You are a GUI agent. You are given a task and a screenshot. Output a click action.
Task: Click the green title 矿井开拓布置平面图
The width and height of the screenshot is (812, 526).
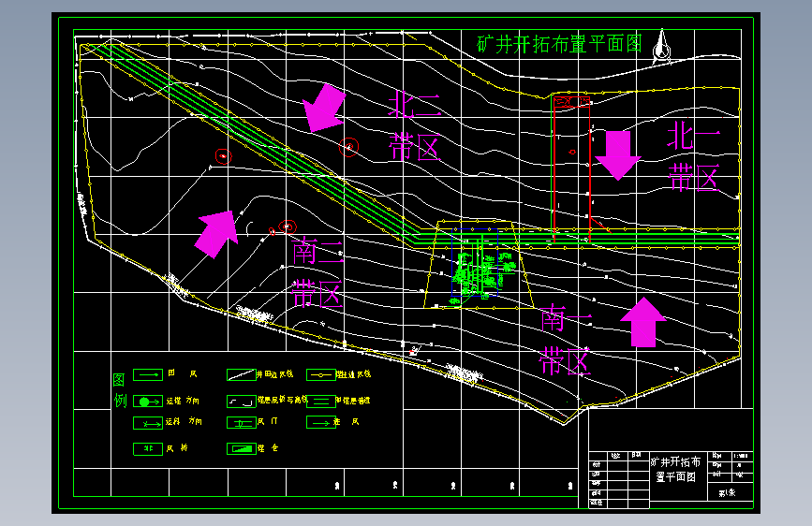click(x=559, y=44)
